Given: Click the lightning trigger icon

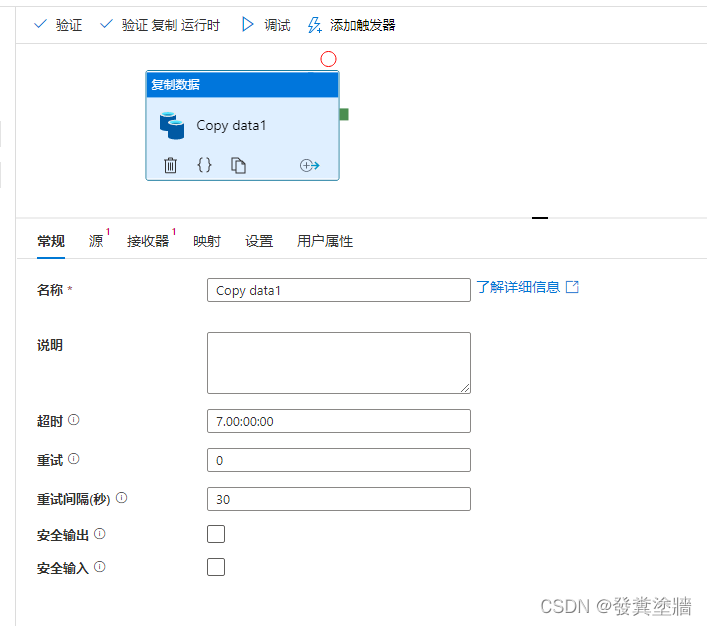Looking at the screenshot, I should point(315,25).
